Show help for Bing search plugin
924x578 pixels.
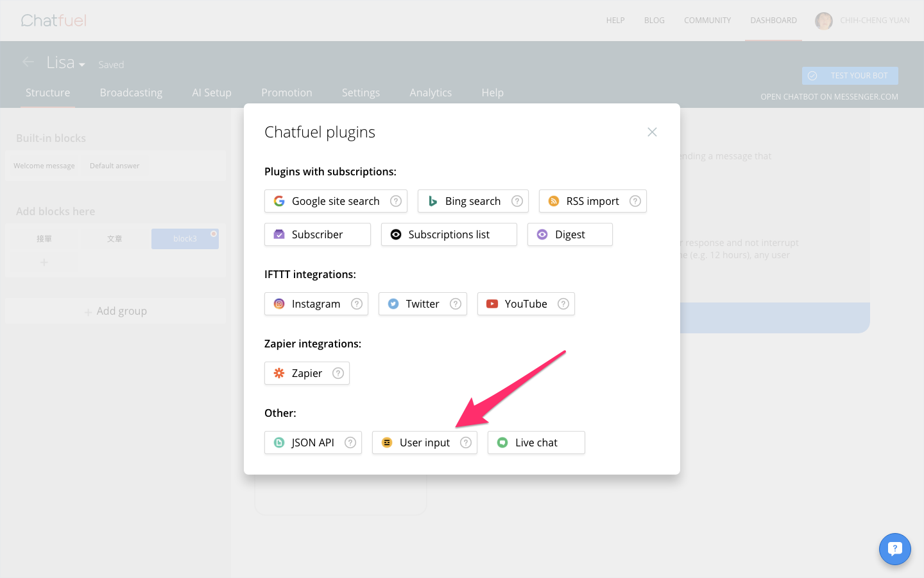pos(517,201)
